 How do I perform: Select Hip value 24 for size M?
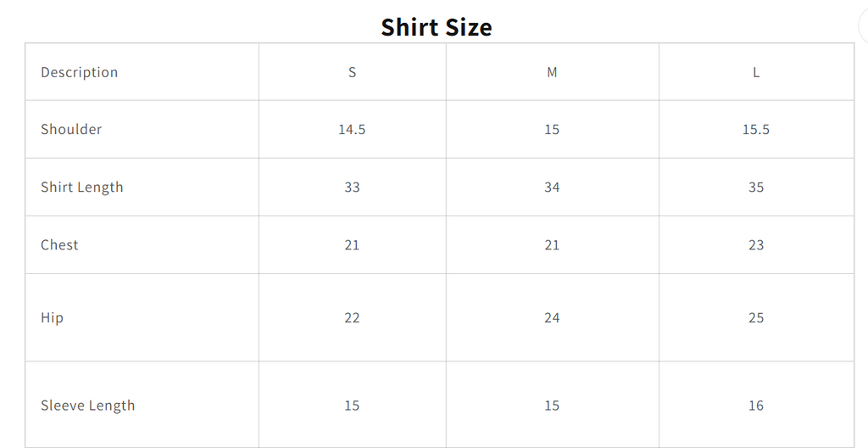(x=552, y=317)
